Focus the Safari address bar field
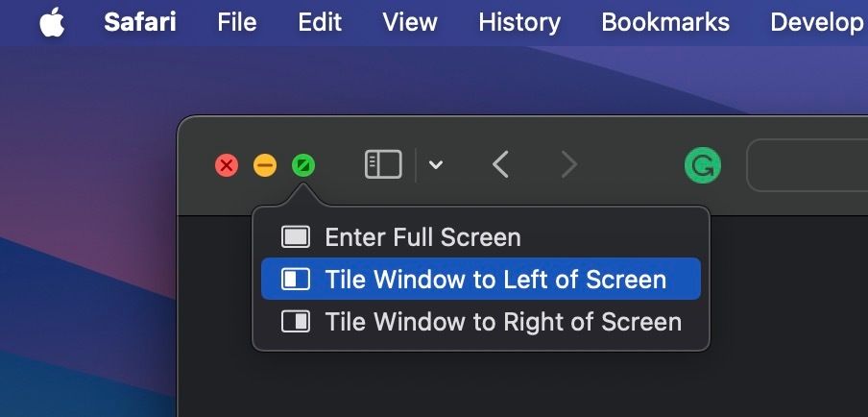 pyautogui.click(x=807, y=165)
